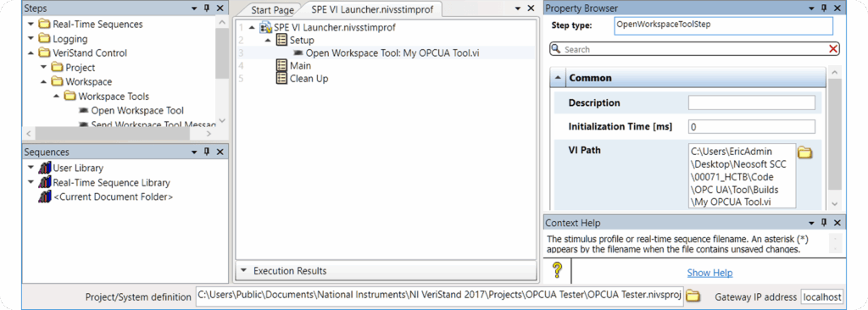Pin the Sequences panel

click(207, 152)
